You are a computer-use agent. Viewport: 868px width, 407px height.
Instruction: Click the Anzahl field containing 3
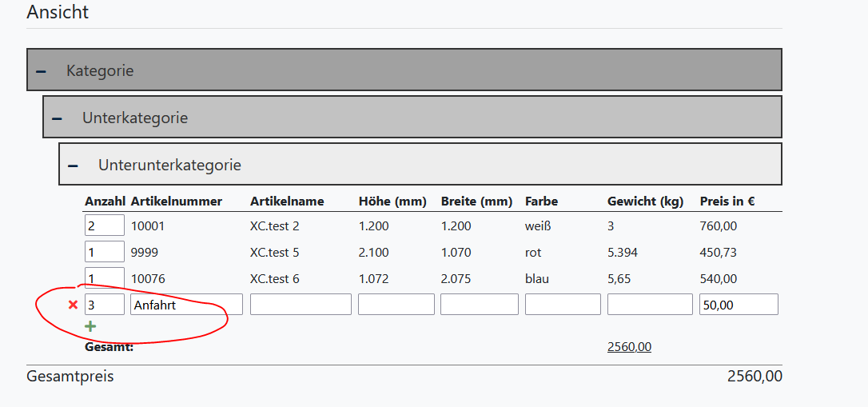tap(105, 305)
